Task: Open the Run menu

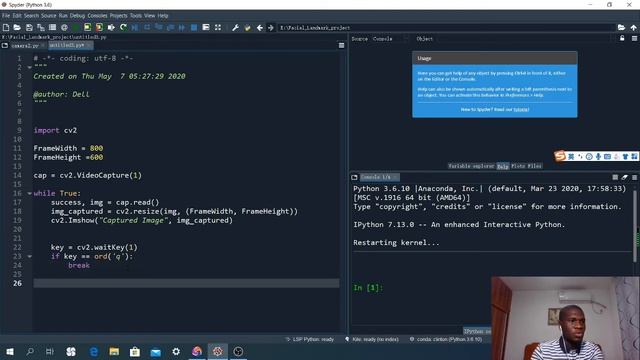Action: [63, 16]
